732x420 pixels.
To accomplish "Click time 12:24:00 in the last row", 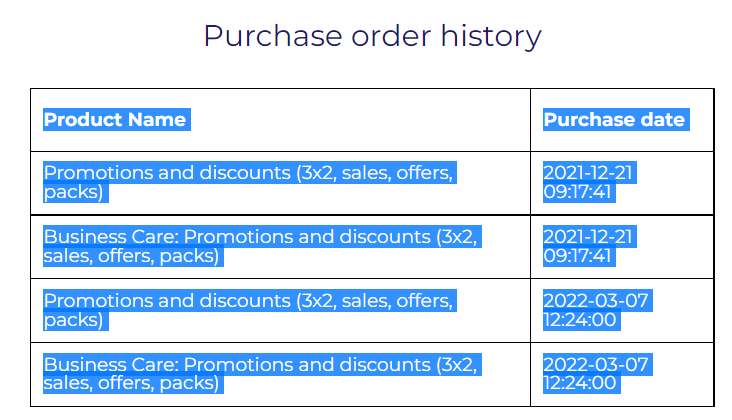I will click(581, 383).
